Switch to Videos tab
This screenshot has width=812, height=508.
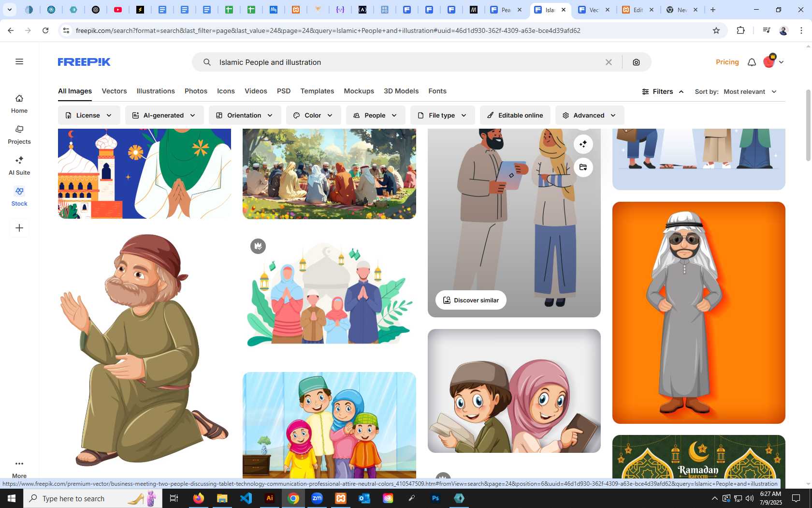point(256,91)
